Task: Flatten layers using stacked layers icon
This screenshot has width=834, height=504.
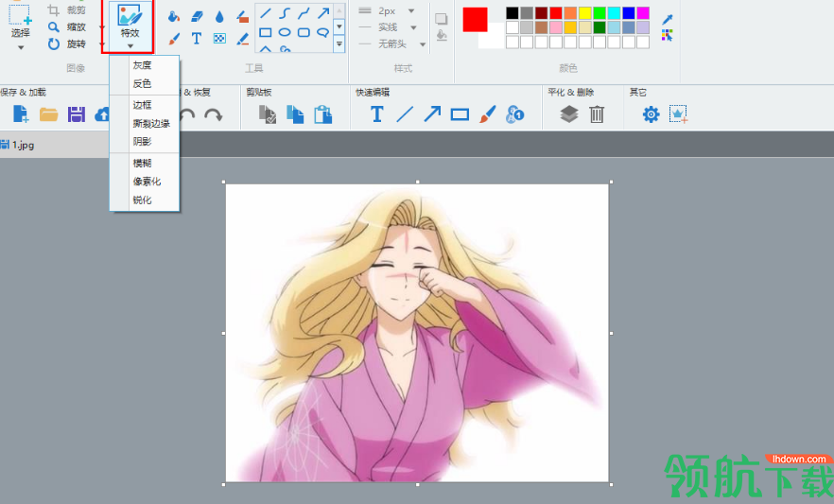Action: [x=569, y=113]
